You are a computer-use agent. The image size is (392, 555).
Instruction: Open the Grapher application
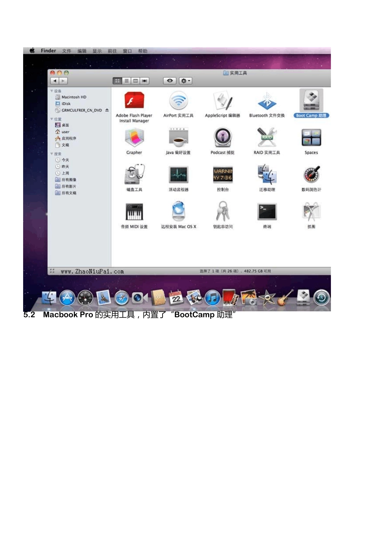(134, 138)
